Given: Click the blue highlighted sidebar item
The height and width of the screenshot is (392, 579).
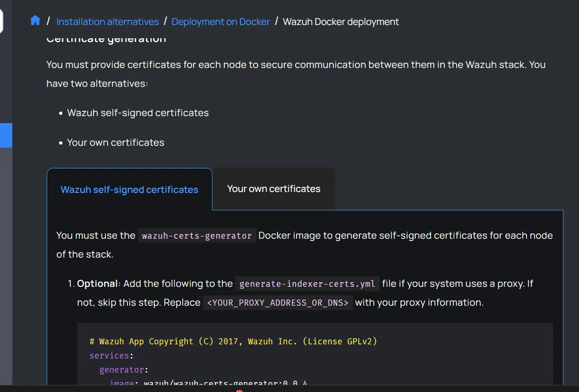Looking at the screenshot, I should pos(6,135).
